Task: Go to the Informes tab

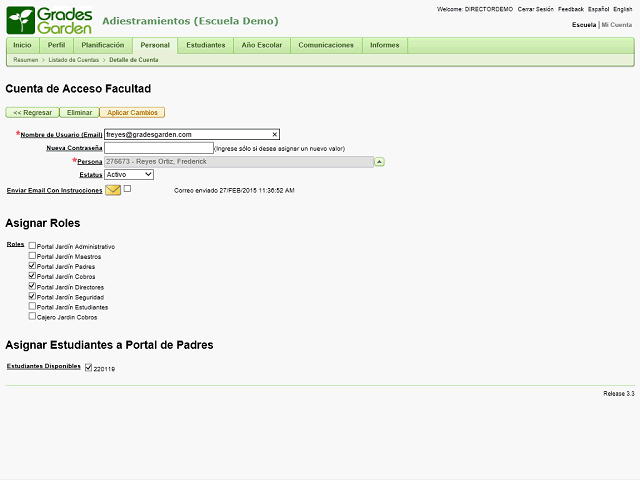Action: (x=384, y=45)
